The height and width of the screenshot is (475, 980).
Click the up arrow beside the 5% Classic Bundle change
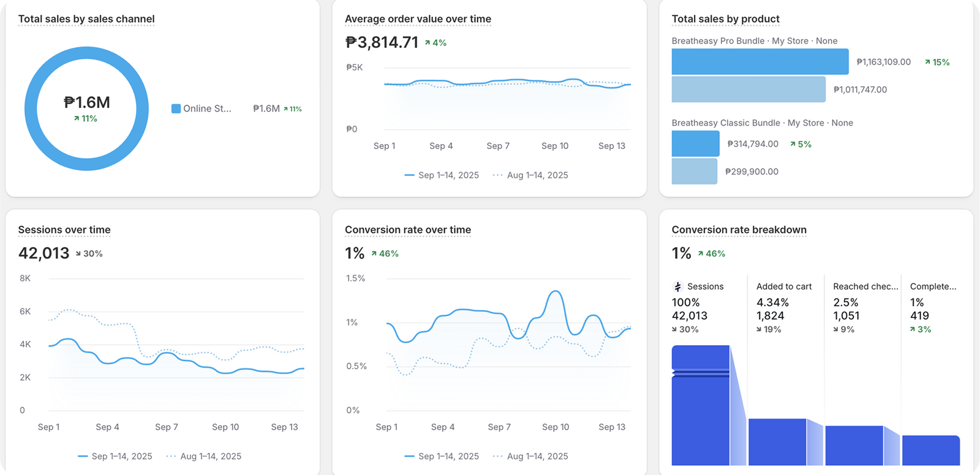click(x=793, y=145)
